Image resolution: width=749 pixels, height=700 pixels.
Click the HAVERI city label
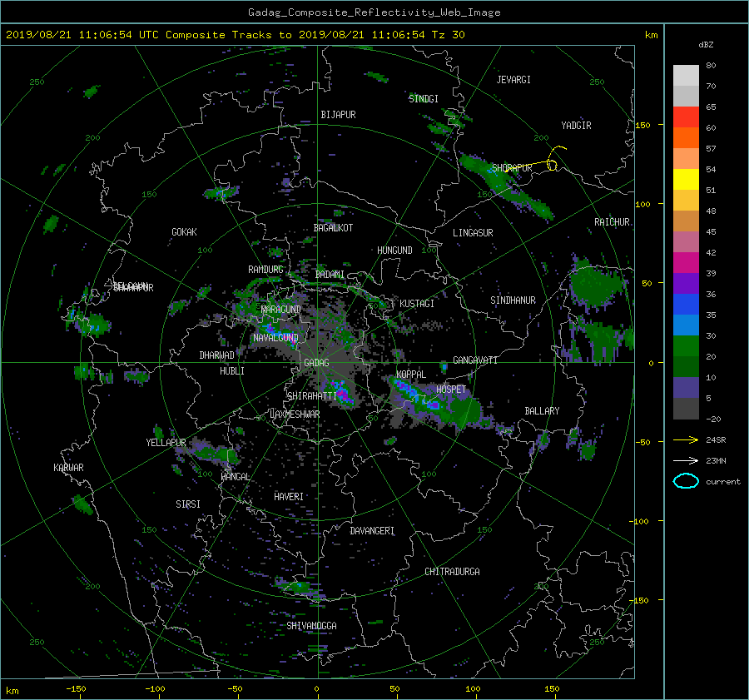point(289,497)
